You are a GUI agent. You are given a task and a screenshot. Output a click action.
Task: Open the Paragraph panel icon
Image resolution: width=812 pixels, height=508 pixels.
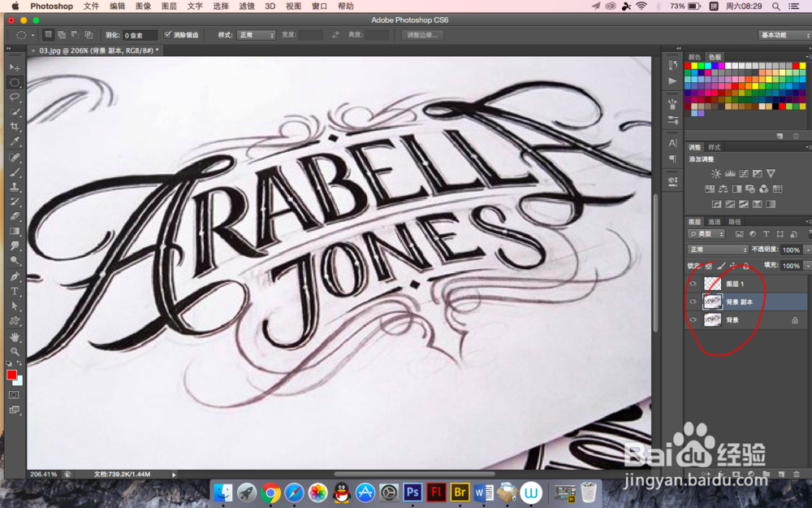[672, 158]
